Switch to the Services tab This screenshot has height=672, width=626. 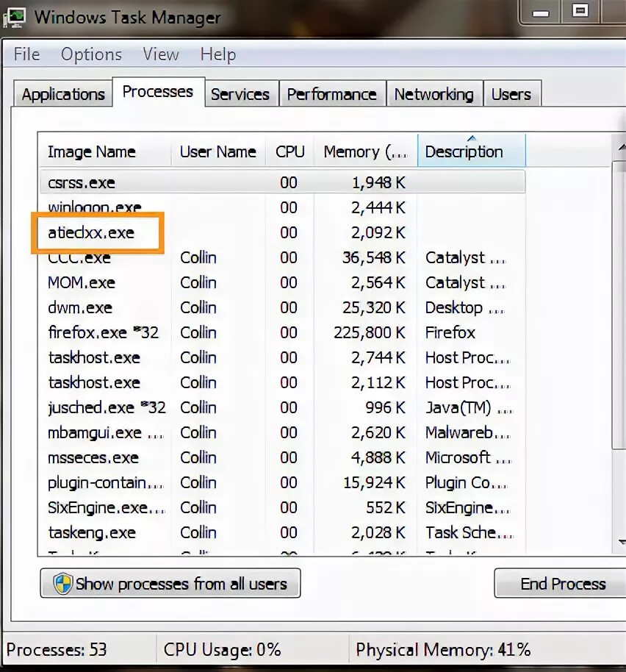[x=241, y=93]
